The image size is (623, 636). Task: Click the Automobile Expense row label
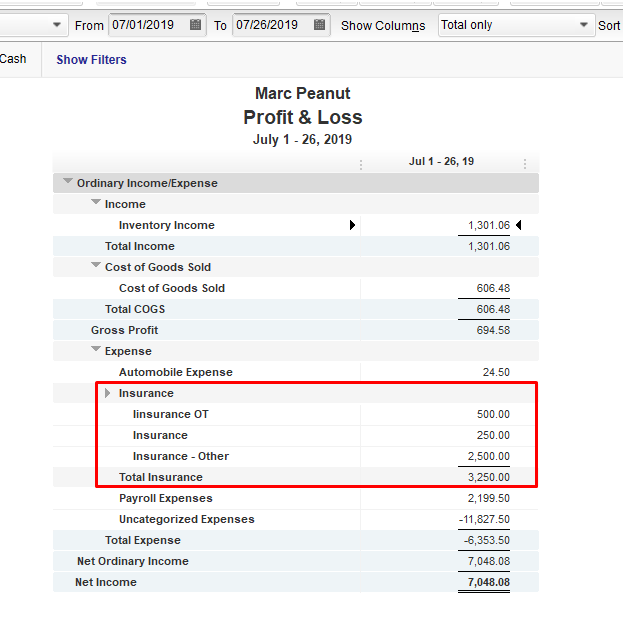(x=176, y=372)
